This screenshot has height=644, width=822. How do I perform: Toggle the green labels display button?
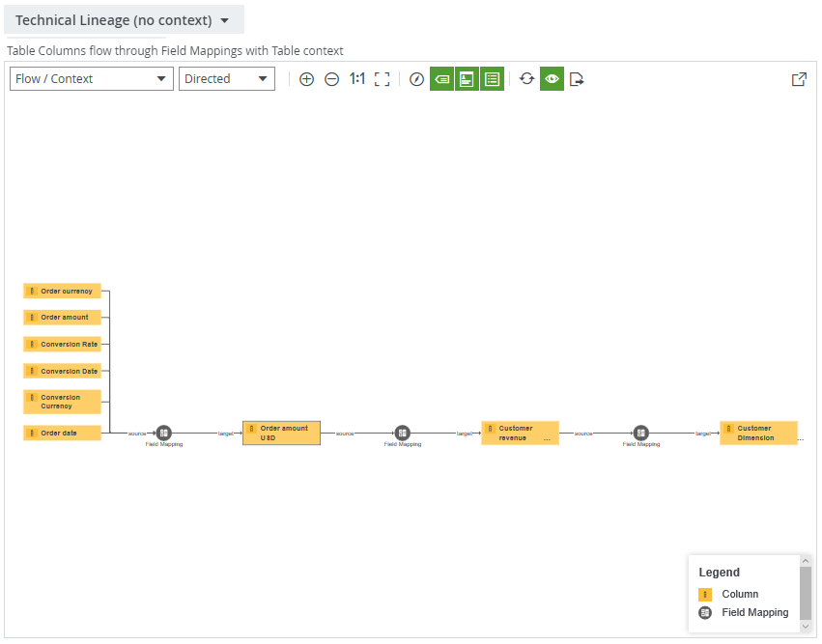(441, 79)
